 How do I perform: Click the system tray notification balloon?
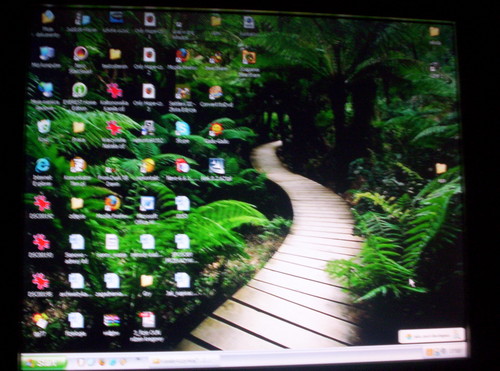click(x=431, y=336)
